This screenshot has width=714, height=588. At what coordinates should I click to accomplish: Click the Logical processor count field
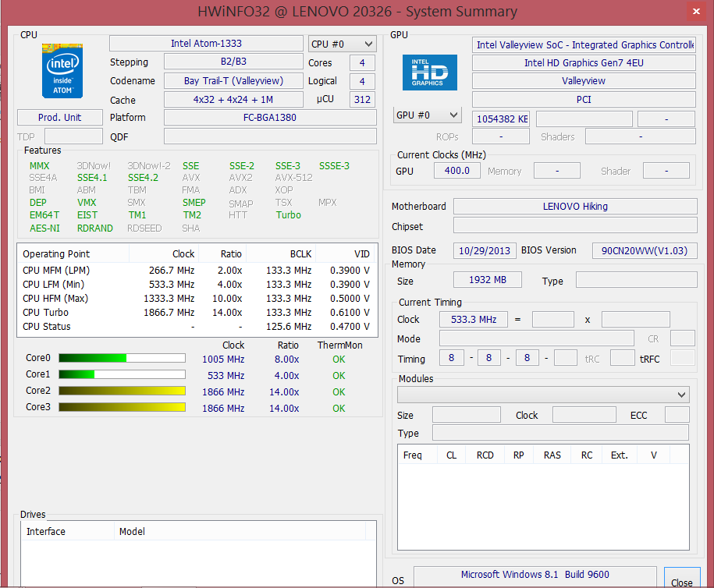(x=363, y=81)
